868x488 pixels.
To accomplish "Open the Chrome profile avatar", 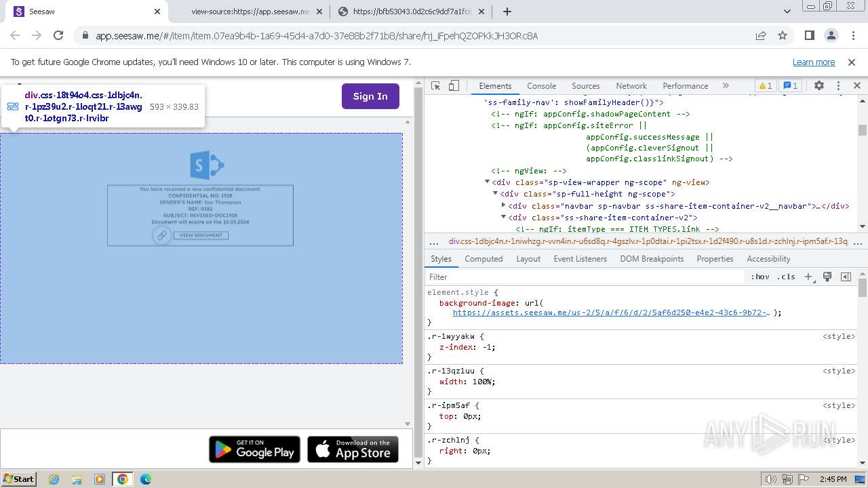I will click(831, 36).
